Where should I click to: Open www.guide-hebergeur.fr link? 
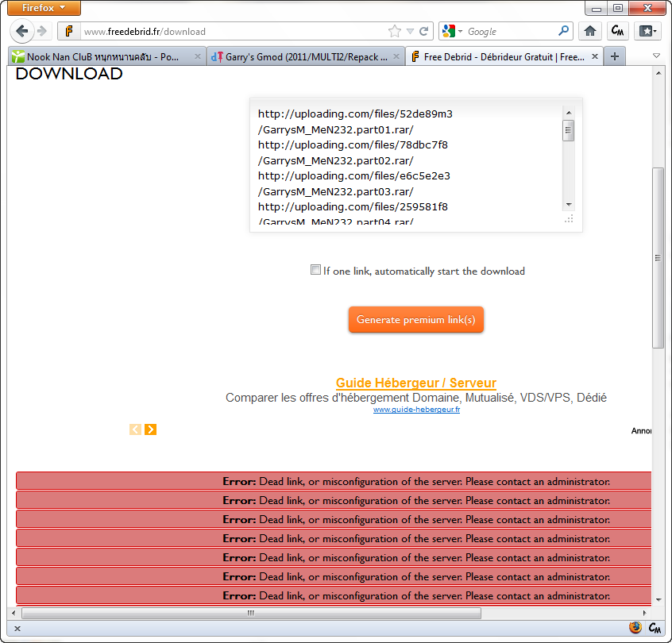[x=416, y=410]
